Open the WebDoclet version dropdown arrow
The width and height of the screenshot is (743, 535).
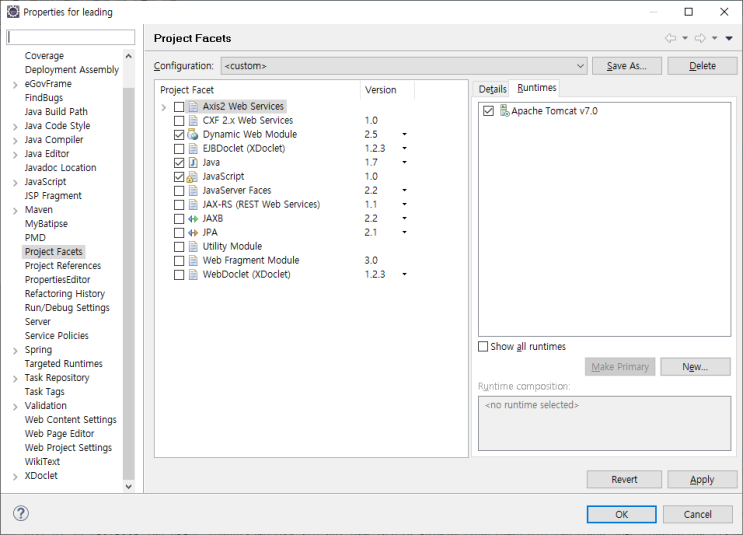[404, 274]
